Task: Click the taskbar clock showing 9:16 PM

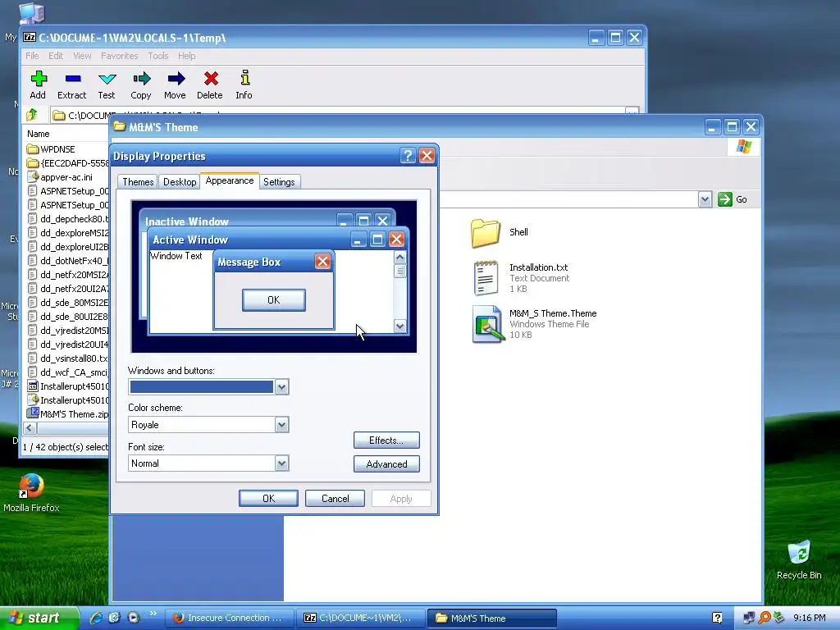Action: [810, 618]
